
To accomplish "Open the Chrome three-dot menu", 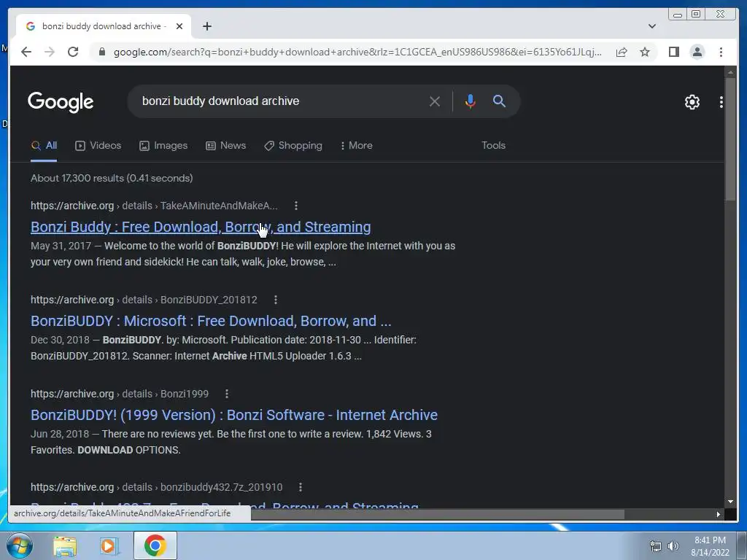I will coord(721,52).
